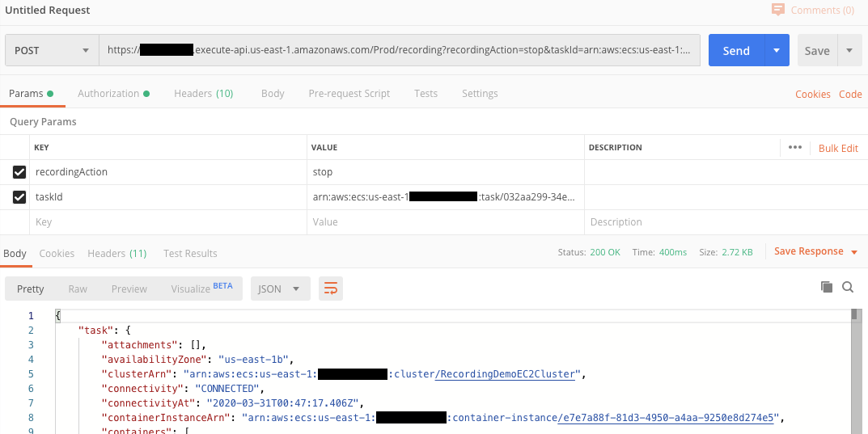This screenshot has width=868, height=434.
Task: Expand the Save button dropdown arrow
Action: (x=849, y=50)
